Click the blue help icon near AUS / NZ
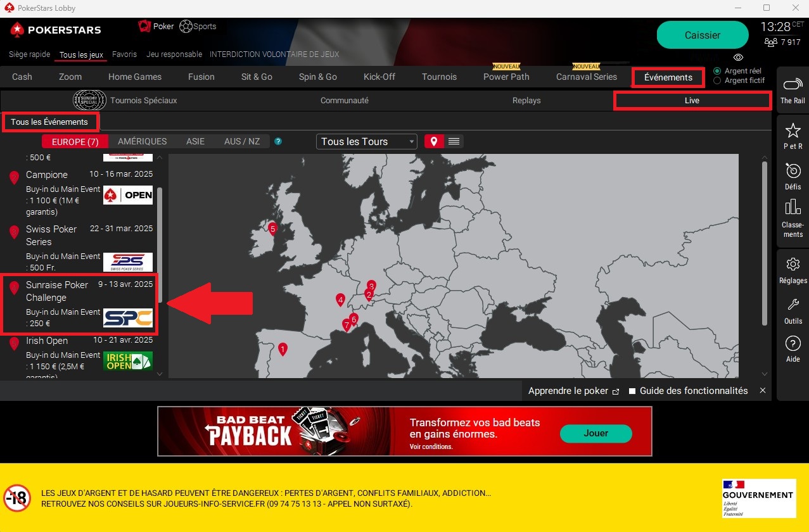Image resolution: width=809 pixels, height=532 pixels. click(x=278, y=142)
